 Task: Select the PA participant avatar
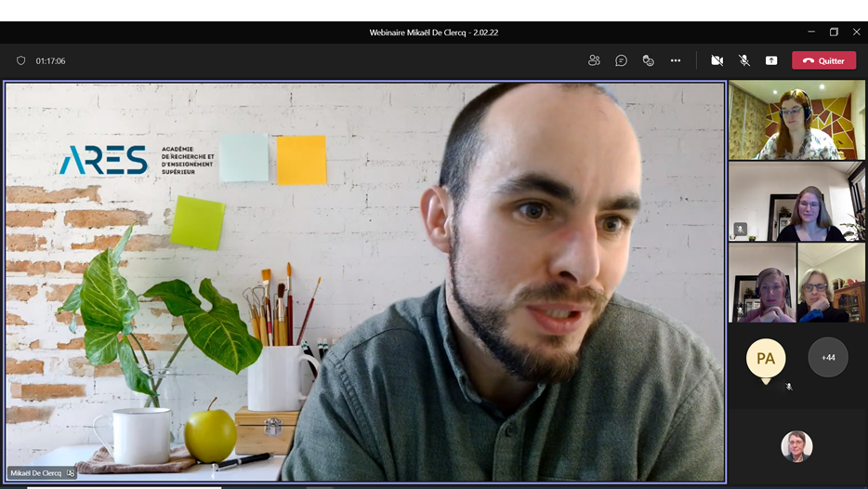coord(765,358)
